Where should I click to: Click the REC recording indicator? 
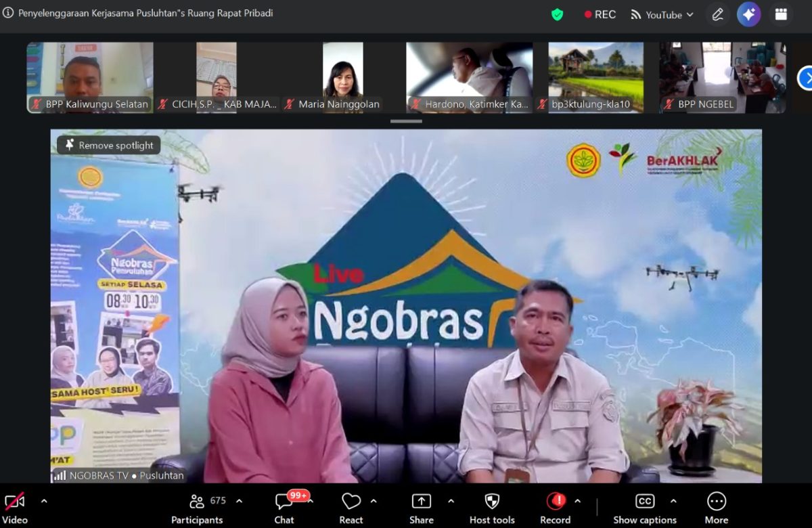[x=600, y=14]
